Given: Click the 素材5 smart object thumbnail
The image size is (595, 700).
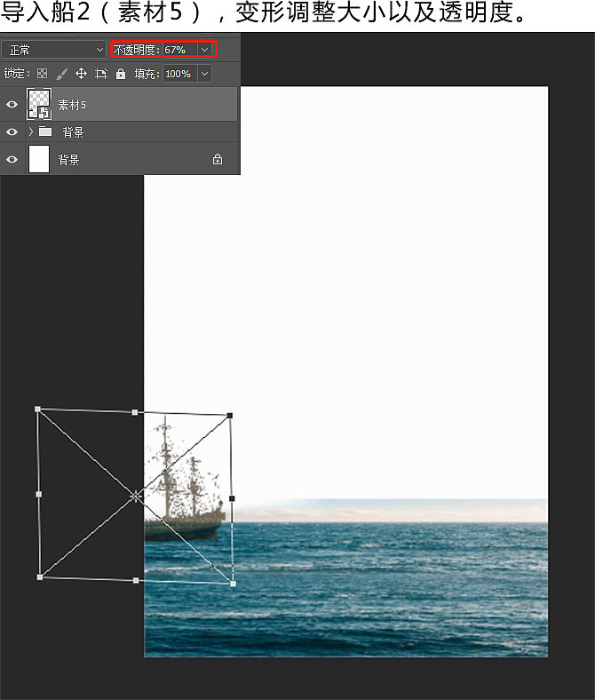Looking at the screenshot, I should click(x=39, y=104).
